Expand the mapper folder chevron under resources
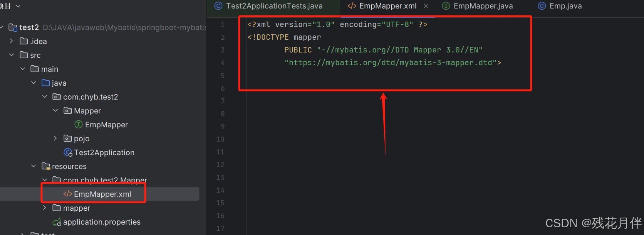 coord(45,208)
